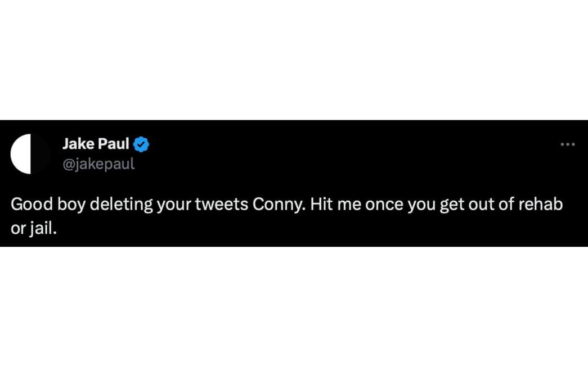
Task: Follow the @jakepaul username link
Action: [x=98, y=164]
